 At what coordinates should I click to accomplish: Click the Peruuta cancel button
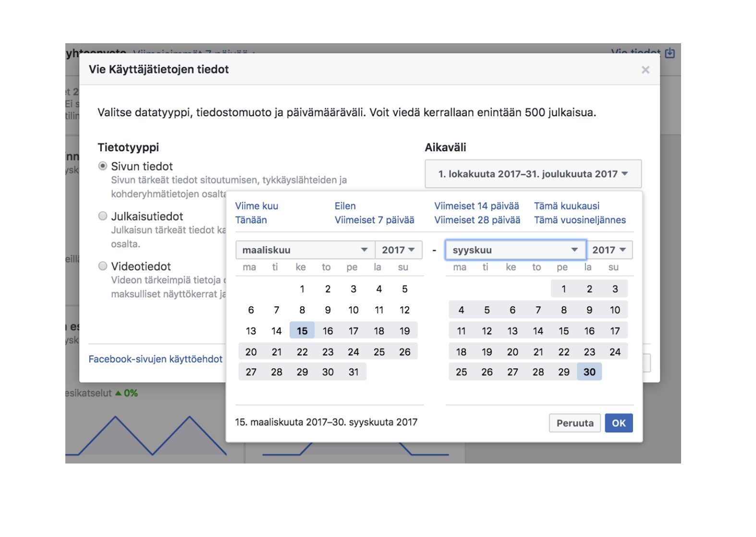coord(575,423)
